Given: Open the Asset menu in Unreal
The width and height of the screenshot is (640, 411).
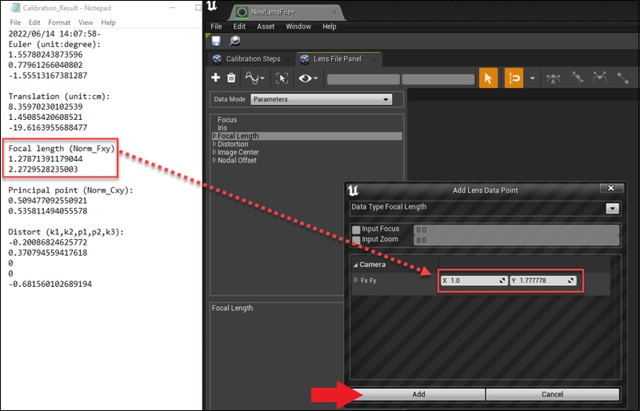Looking at the screenshot, I should pos(264,26).
